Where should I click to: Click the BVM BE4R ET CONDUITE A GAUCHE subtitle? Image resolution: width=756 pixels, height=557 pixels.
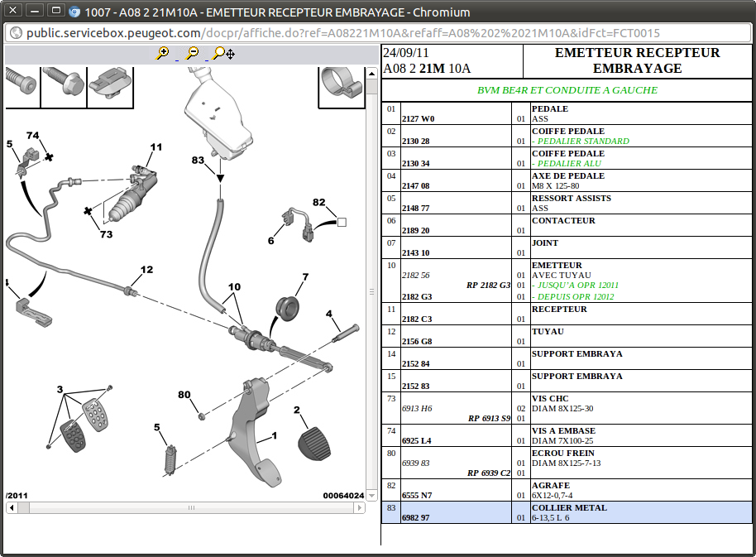(x=567, y=90)
